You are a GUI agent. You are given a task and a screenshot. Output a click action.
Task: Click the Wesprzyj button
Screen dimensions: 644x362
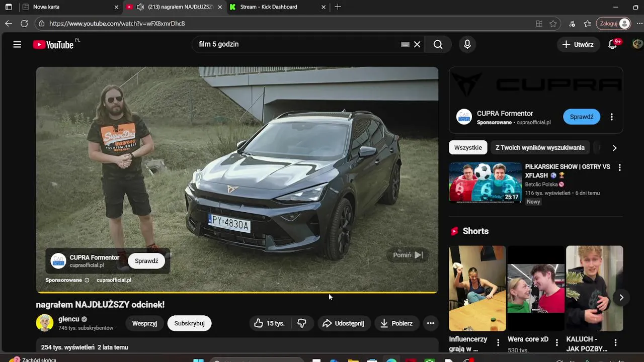(144, 323)
